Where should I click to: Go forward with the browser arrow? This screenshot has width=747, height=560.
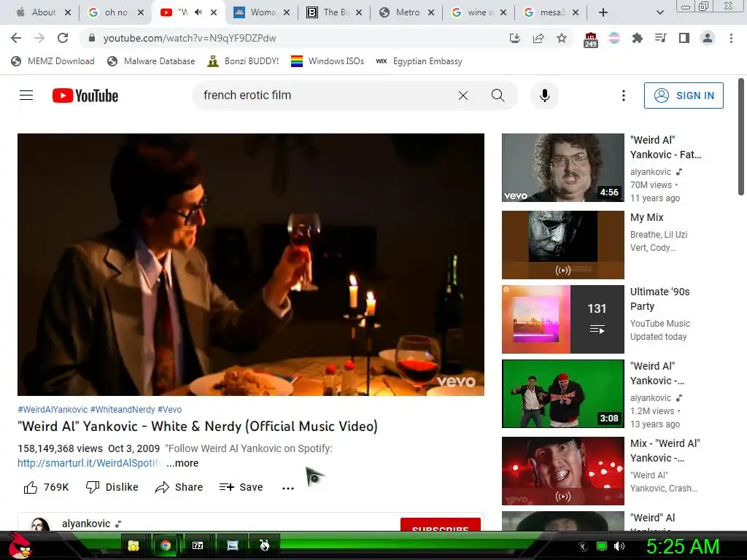(39, 38)
